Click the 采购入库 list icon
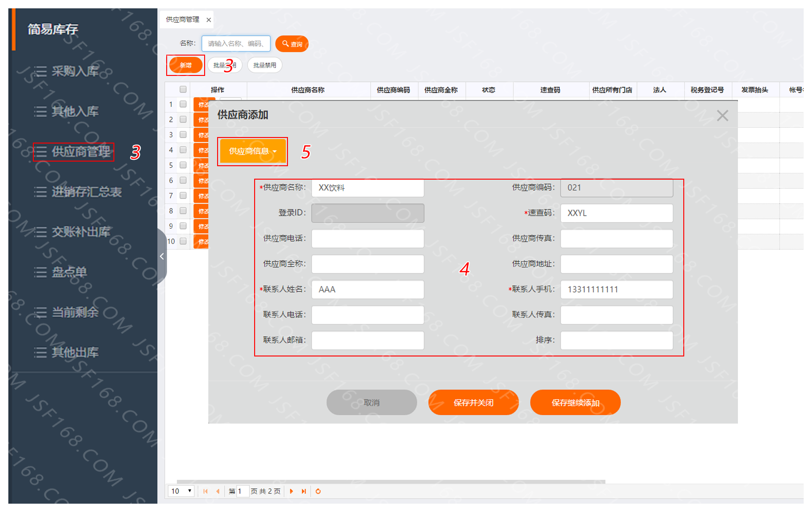 tap(40, 71)
